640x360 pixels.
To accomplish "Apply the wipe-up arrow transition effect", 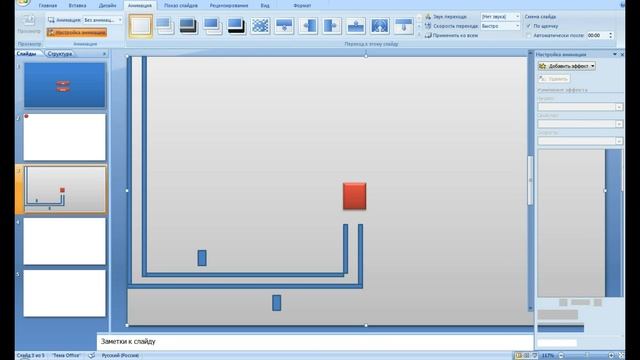I will pyautogui.click(x=356, y=26).
